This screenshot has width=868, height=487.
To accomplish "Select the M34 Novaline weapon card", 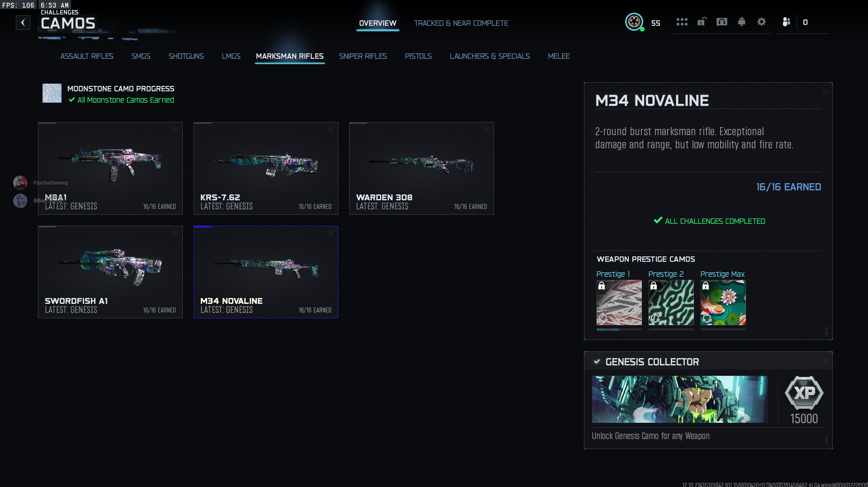I will (x=266, y=272).
